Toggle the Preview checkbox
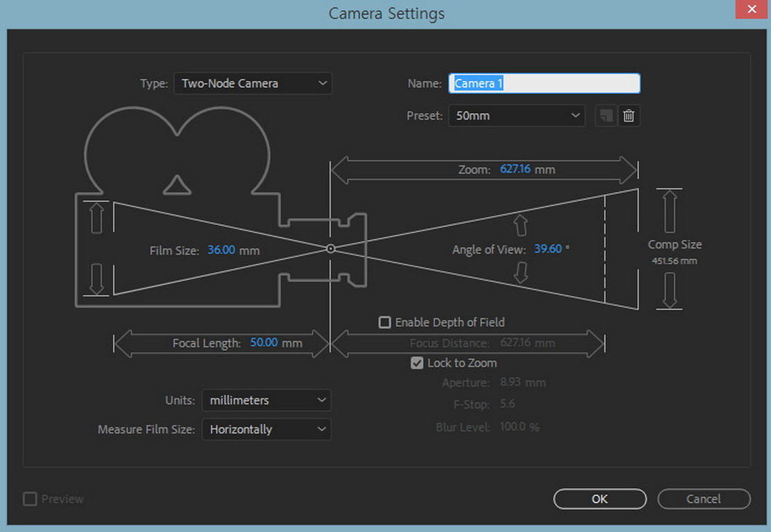 pos(31,499)
